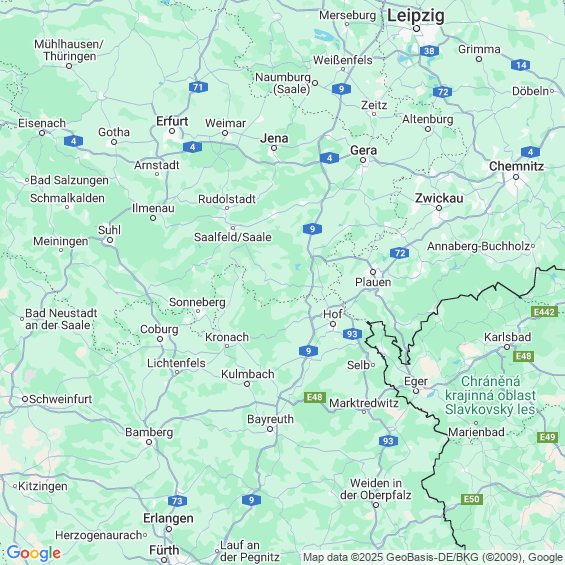565x565 pixels.
Task: Click the A93 shield near Hof
Action: pos(352,334)
